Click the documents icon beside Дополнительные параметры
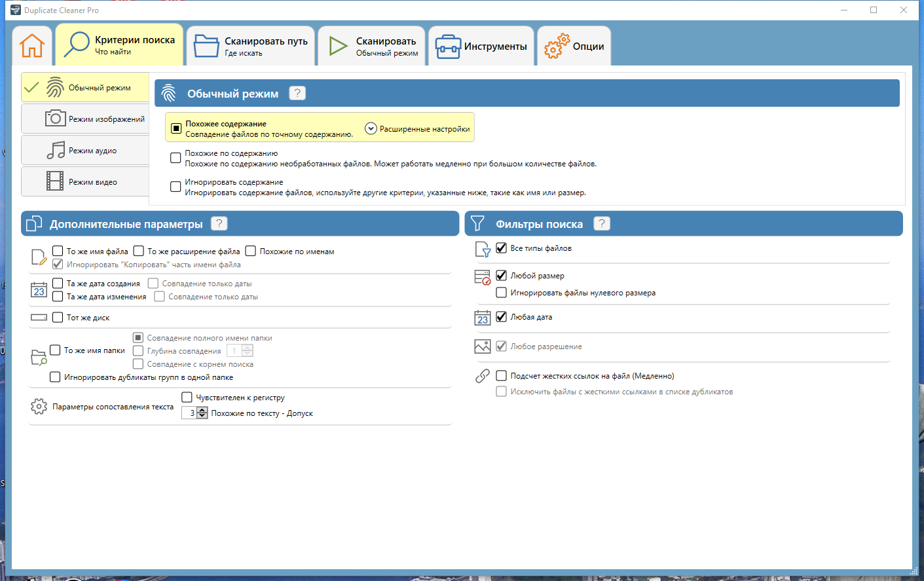The width and height of the screenshot is (924, 581). point(34,224)
